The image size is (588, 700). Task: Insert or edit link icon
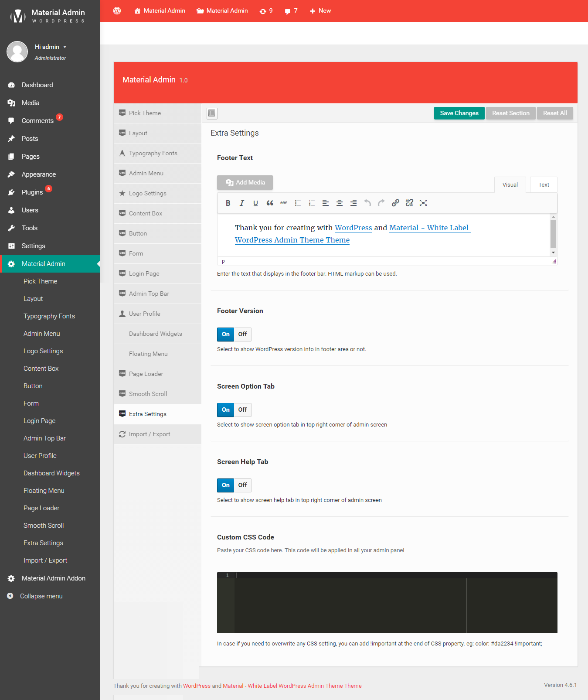395,203
